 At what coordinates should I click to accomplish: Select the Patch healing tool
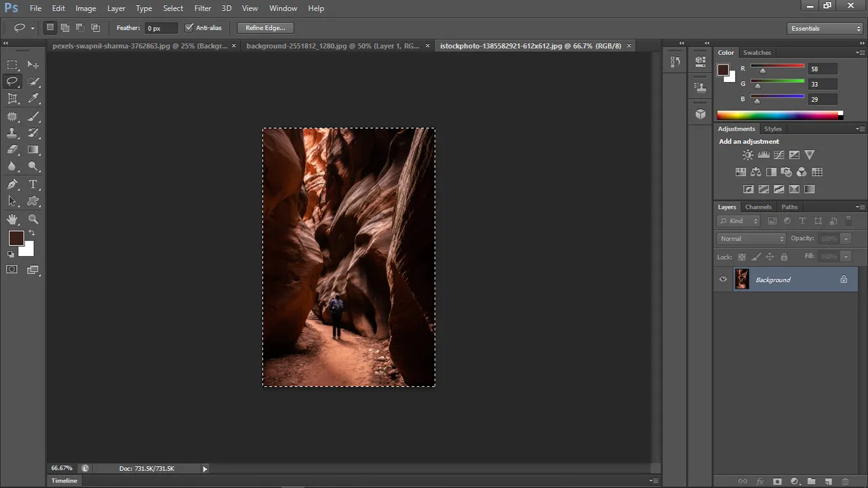(x=12, y=116)
